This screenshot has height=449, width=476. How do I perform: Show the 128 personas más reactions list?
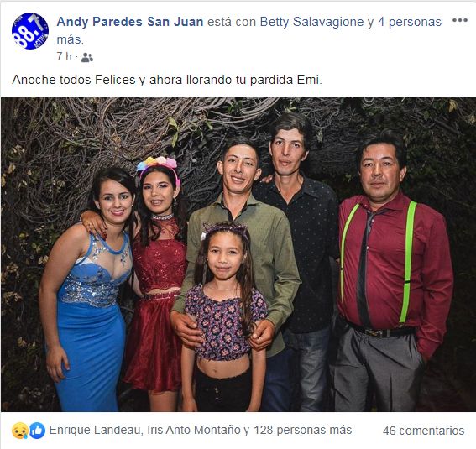pos(303,430)
